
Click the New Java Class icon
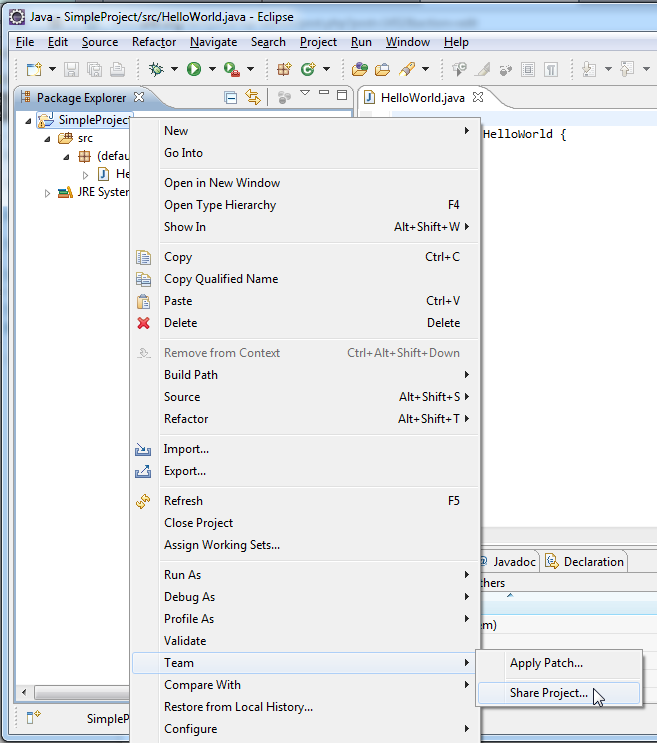(308, 70)
